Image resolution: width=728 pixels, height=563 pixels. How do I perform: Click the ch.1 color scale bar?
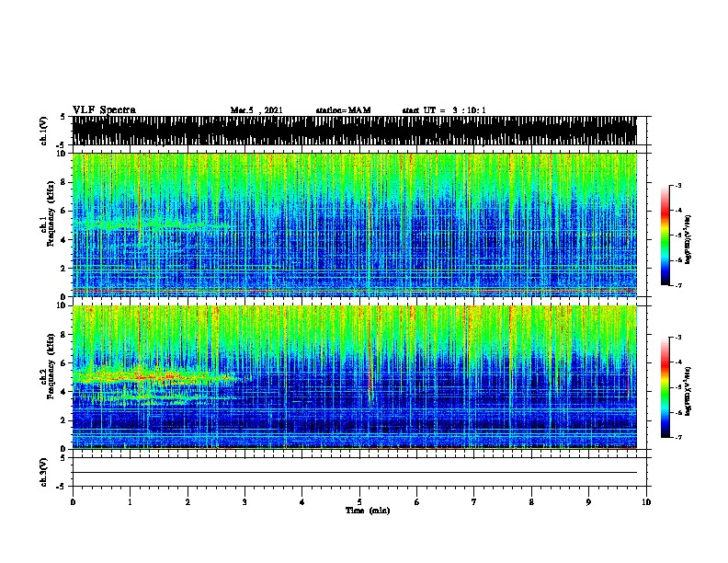(x=665, y=236)
